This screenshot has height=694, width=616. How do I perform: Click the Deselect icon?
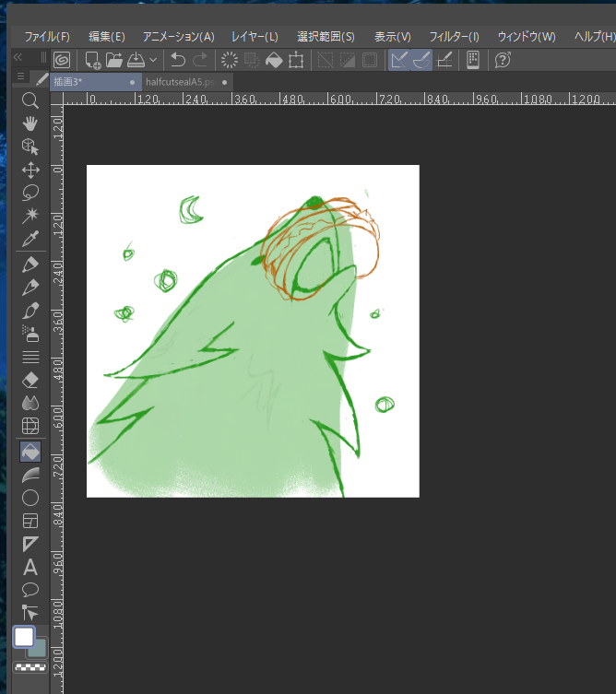(x=326, y=60)
